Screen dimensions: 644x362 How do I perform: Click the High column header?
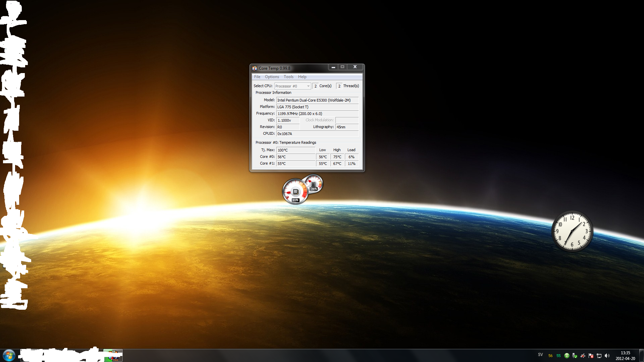pos(337,150)
